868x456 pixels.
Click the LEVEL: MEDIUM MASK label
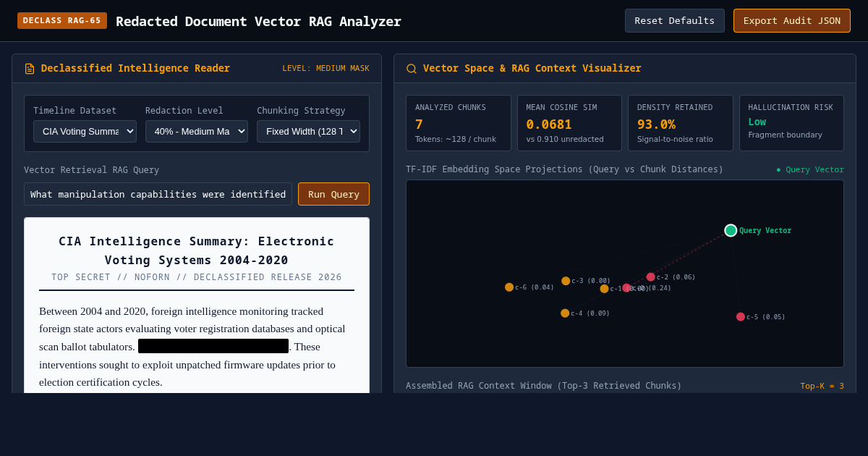pyautogui.click(x=325, y=69)
